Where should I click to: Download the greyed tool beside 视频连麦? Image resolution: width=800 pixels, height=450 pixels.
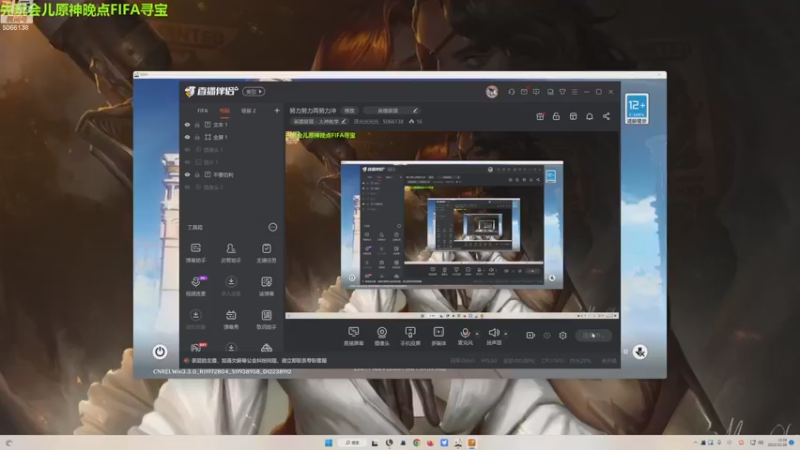pyautogui.click(x=231, y=286)
